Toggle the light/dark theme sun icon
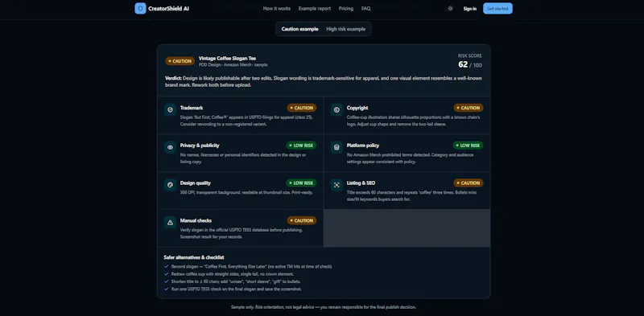 click(x=451, y=9)
